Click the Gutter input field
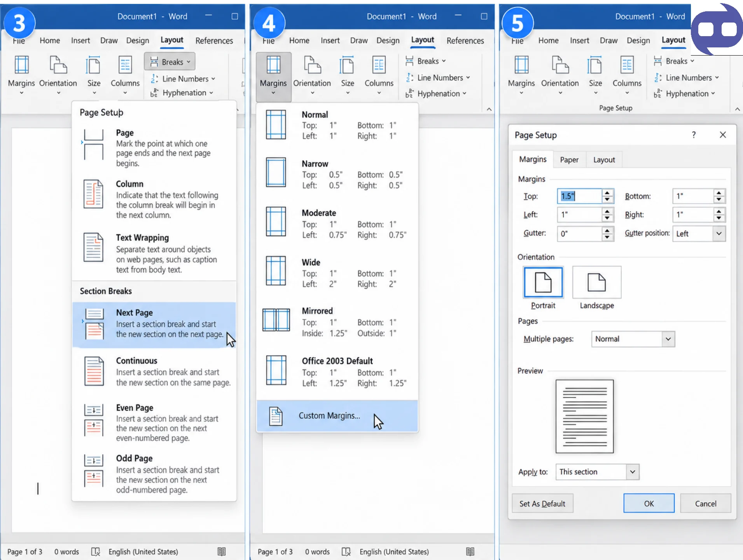Screen dimensions: 743x560 pyautogui.click(x=579, y=234)
